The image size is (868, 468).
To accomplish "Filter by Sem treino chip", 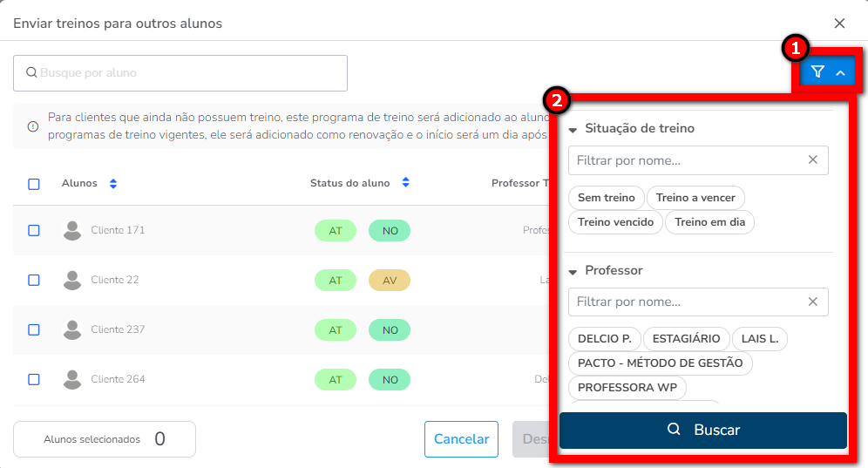I will pos(606,198).
